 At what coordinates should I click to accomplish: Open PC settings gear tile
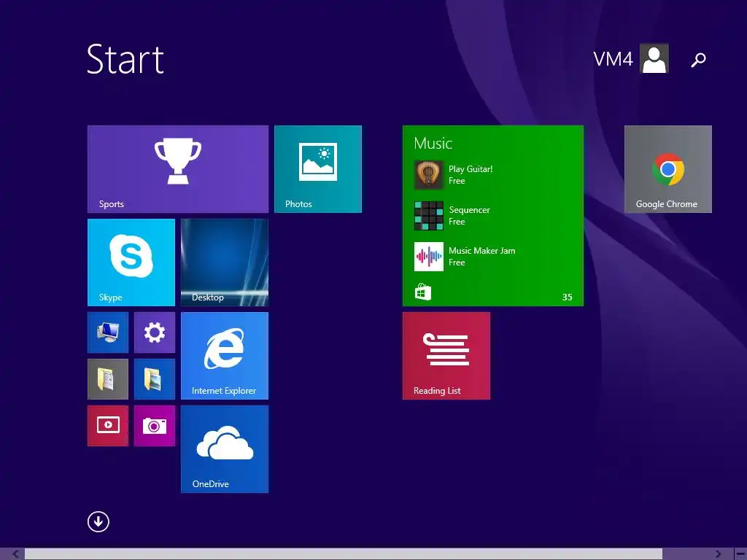pyautogui.click(x=155, y=332)
